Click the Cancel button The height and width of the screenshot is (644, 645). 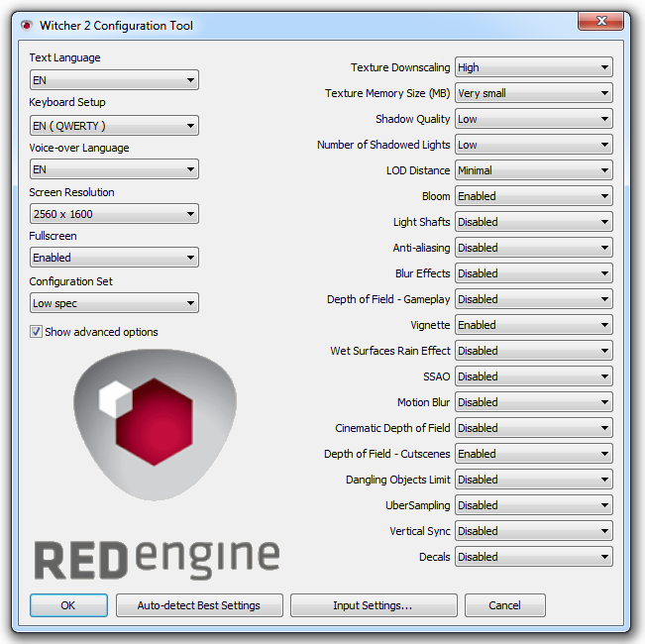click(x=504, y=605)
